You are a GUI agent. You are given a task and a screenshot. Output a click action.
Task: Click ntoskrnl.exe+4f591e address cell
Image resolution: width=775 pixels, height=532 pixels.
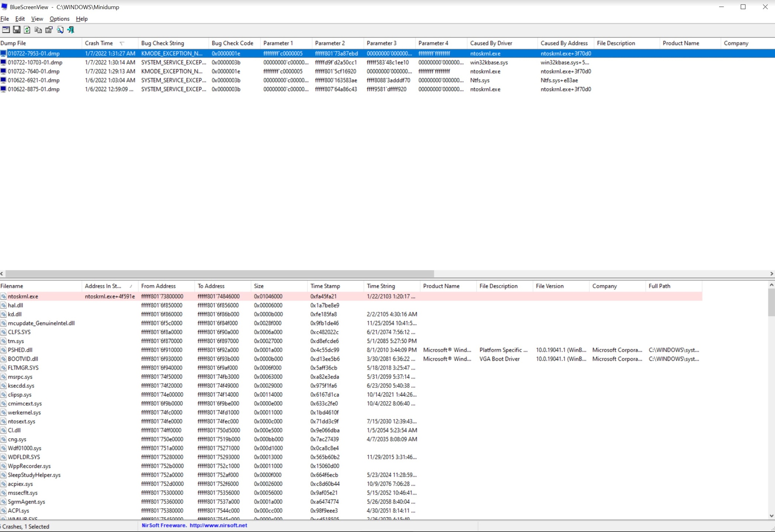(110, 296)
